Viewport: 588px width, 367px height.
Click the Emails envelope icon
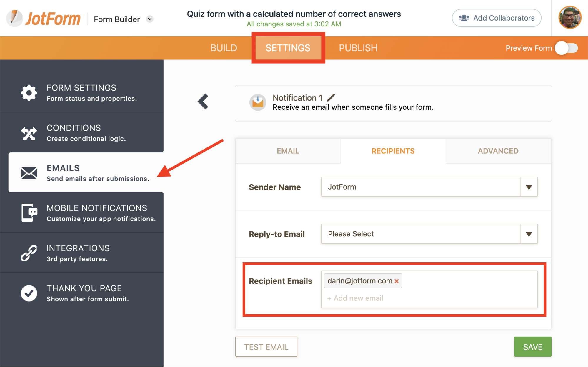point(29,173)
